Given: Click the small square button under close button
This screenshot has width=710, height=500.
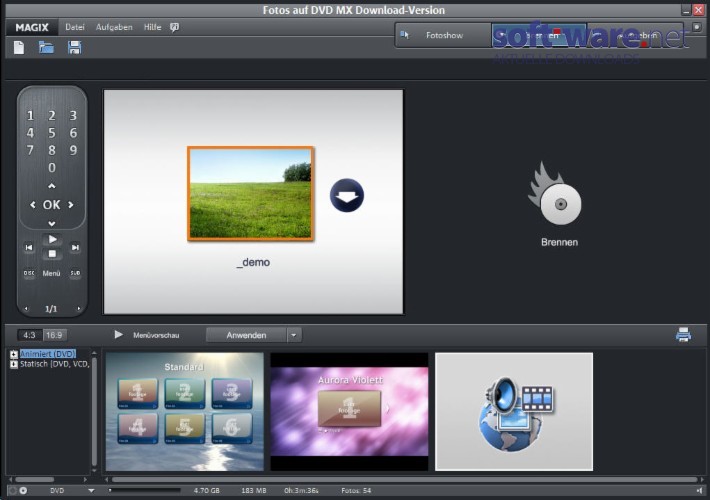Looking at the screenshot, I should [x=697, y=27].
